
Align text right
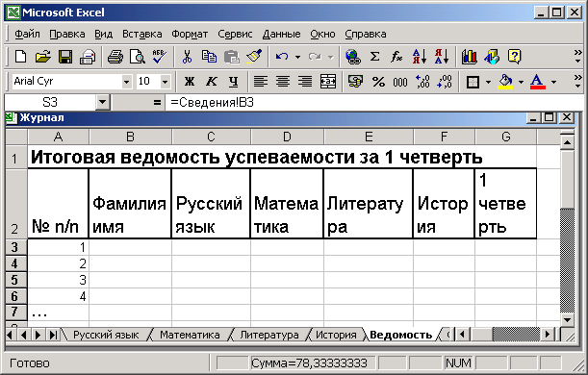click(x=305, y=82)
